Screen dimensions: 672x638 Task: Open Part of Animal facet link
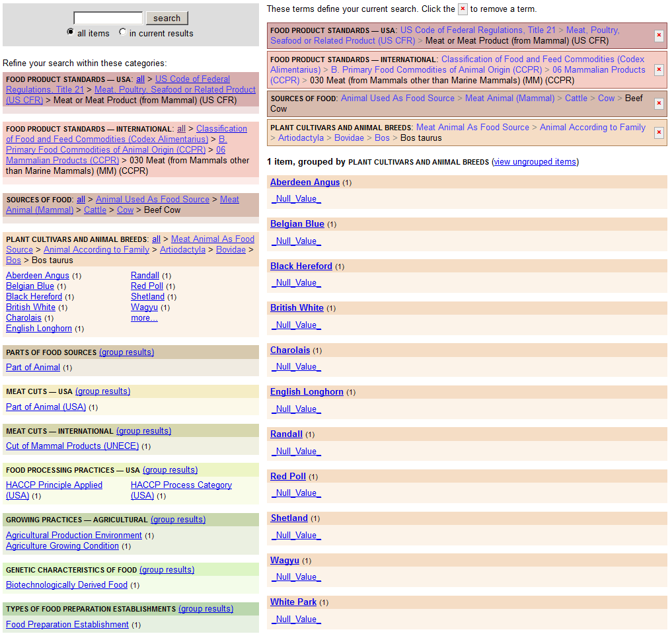(x=33, y=368)
